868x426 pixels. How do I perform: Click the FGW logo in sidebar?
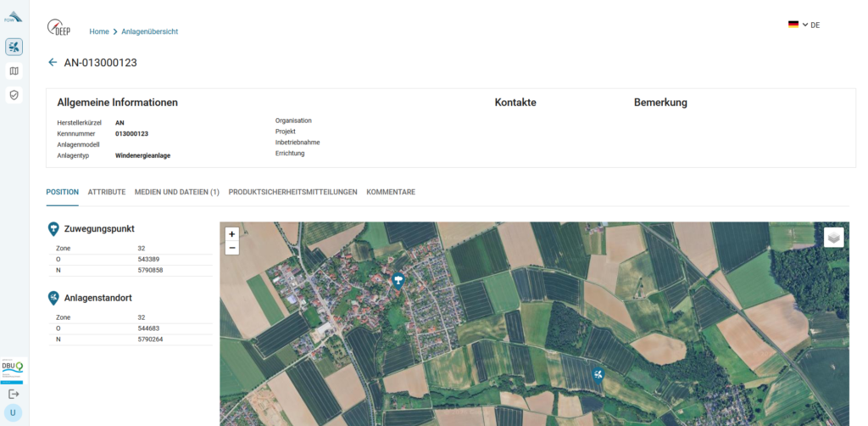(x=14, y=16)
